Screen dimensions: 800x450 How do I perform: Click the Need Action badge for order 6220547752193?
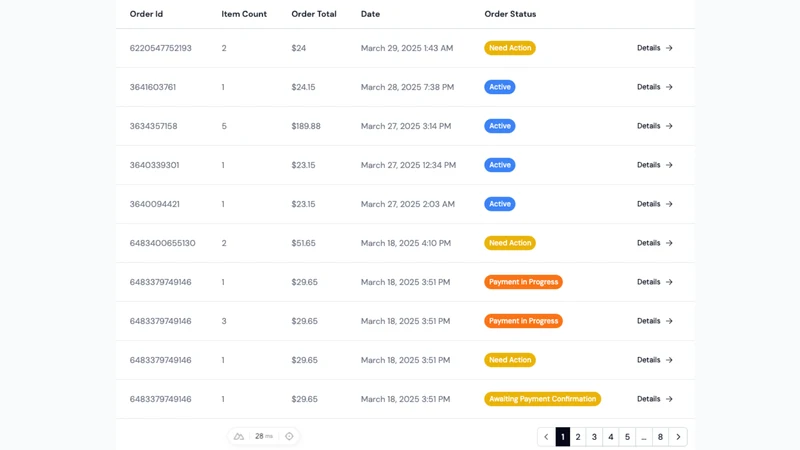tap(510, 48)
